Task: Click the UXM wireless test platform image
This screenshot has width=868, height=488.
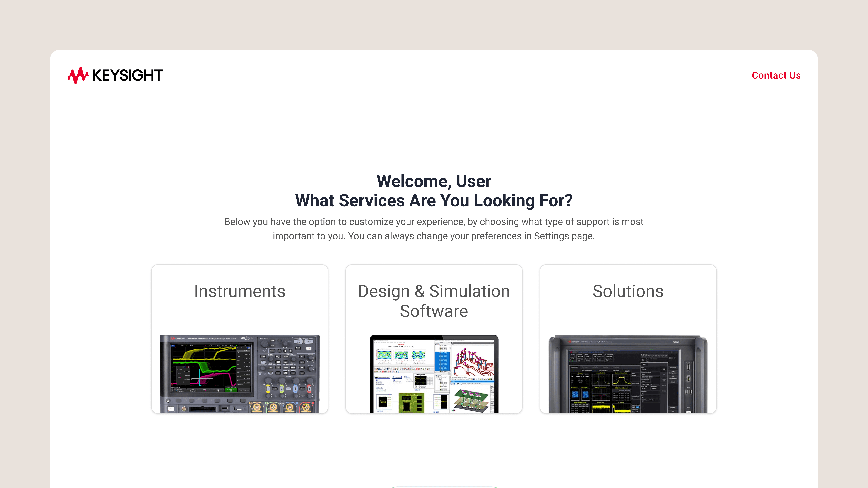Action: [x=628, y=374]
